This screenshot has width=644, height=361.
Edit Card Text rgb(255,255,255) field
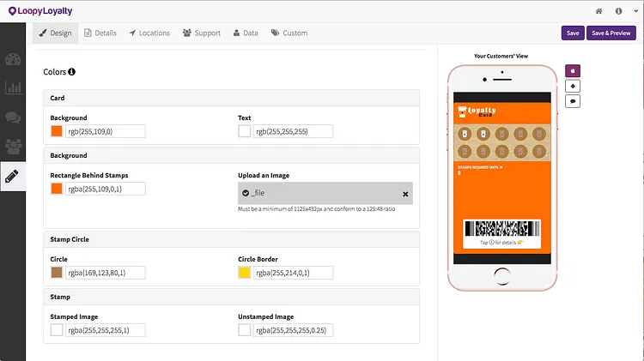click(293, 131)
